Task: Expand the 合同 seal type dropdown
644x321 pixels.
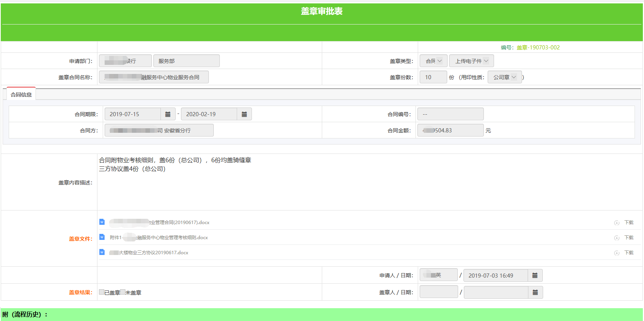Action: coord(434,61)
